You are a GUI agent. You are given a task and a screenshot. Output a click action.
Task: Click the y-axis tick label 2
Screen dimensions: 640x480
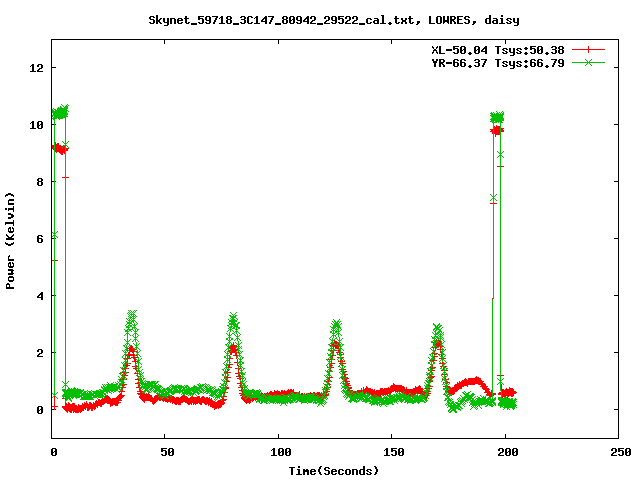coord(40,353)
